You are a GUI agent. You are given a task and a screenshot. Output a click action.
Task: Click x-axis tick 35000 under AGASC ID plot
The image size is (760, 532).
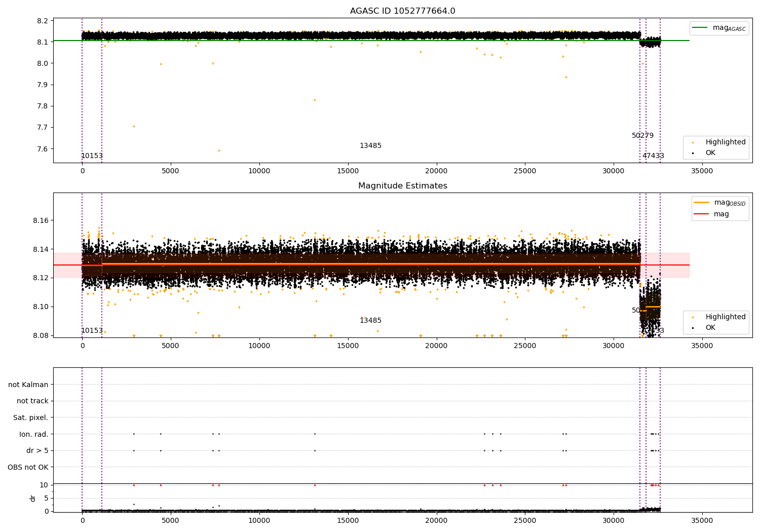pos(702,171)
